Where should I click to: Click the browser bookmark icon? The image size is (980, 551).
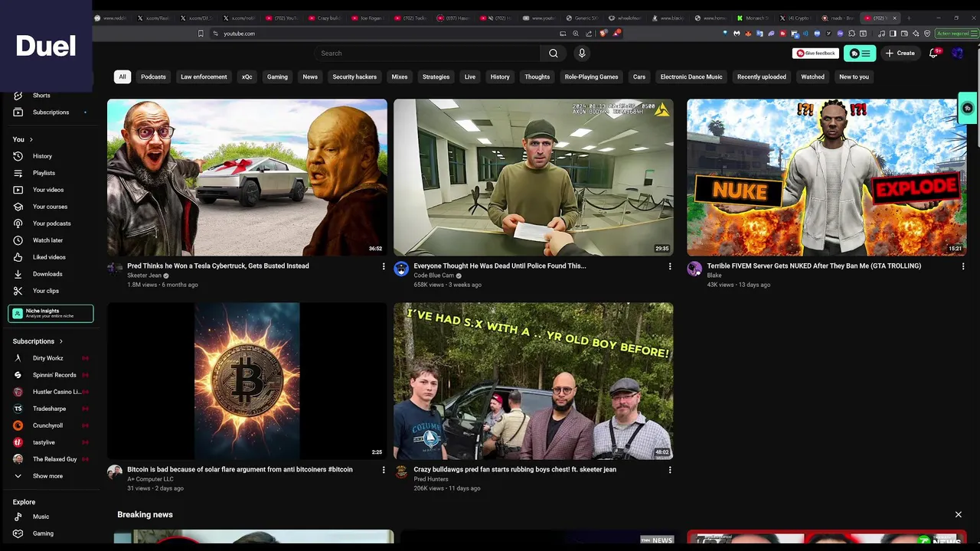pyautogui.click(x=201, y=34)
